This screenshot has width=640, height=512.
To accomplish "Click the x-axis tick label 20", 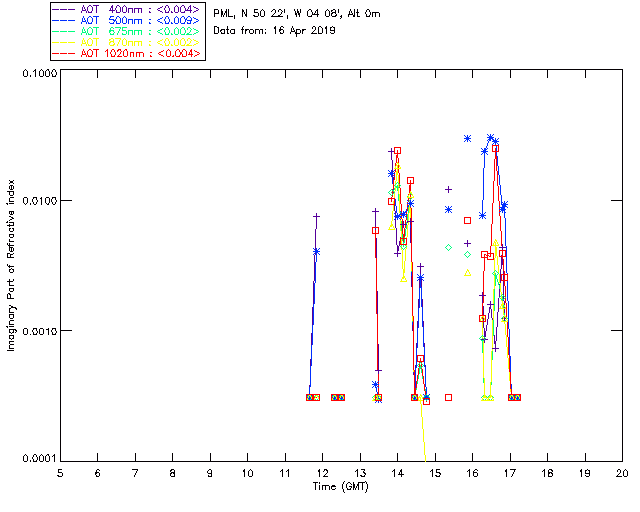I will (622, 473).
